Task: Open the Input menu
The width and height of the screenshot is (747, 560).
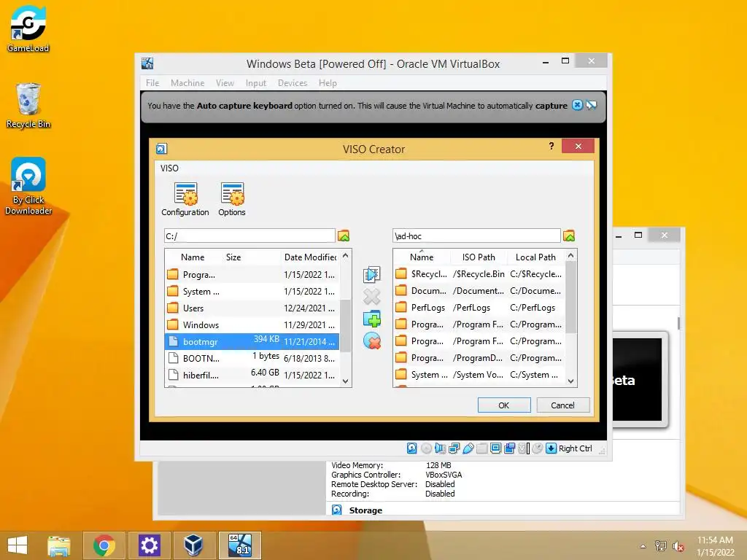Action: [x=256, y=83]
